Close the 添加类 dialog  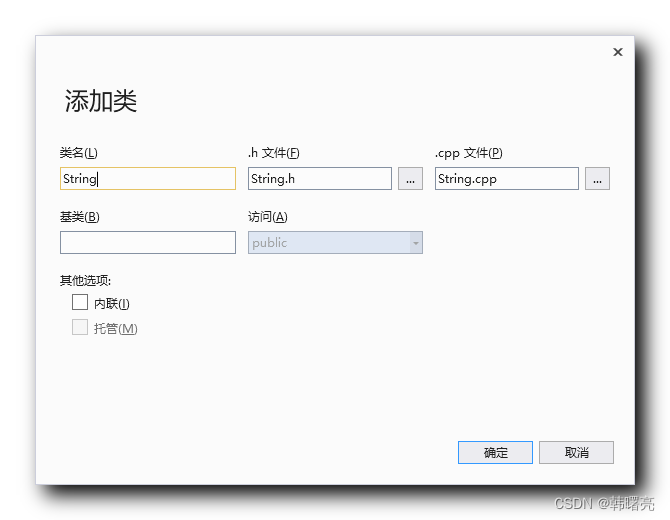(617, 52)
